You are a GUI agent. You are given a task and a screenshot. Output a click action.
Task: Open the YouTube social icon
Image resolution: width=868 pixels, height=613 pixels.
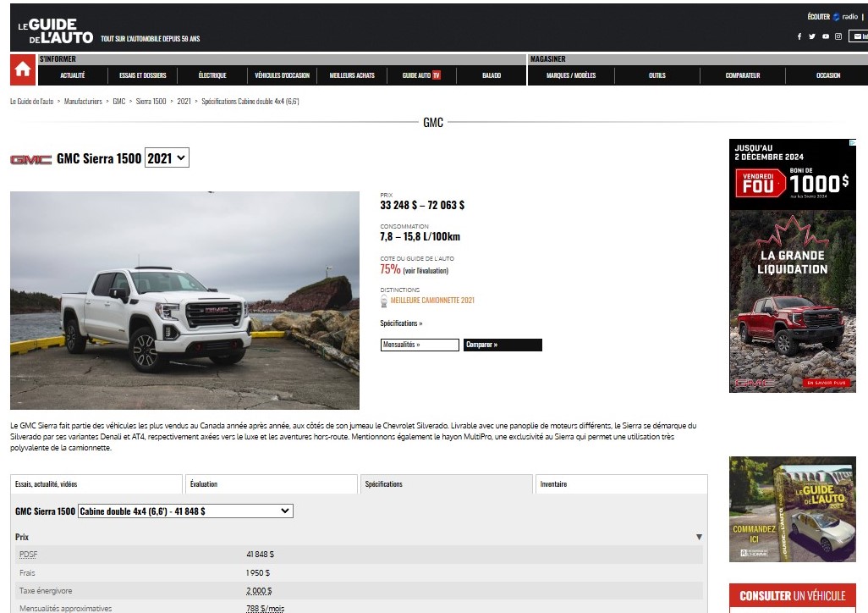(826, 36)
